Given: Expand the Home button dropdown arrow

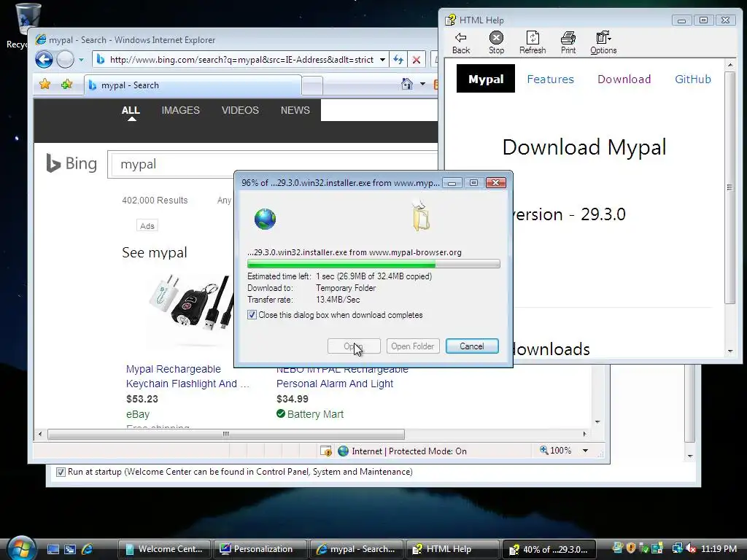Looking at the screenshot, I should pyautogui.click(x=422, y=85).
